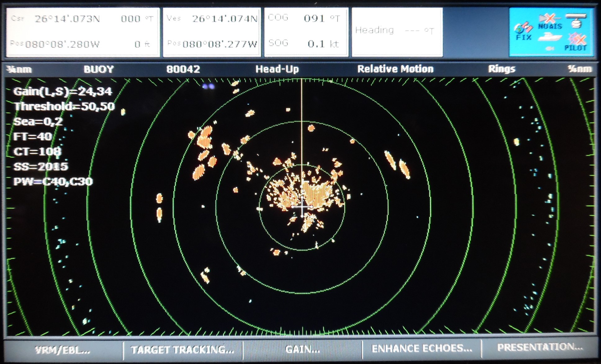Tap the NO AIS status icon

550,22
